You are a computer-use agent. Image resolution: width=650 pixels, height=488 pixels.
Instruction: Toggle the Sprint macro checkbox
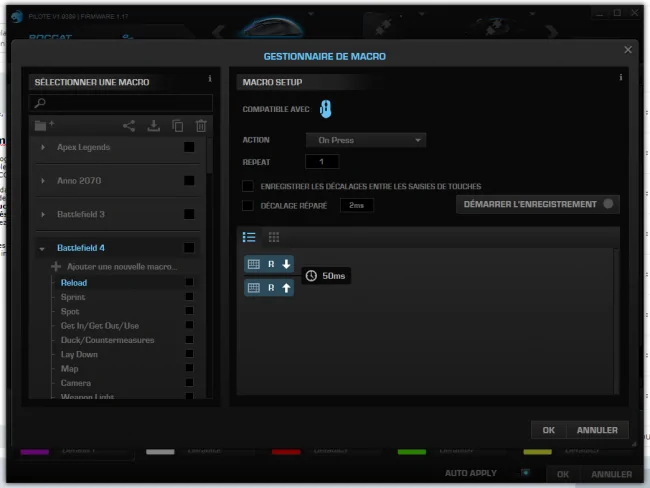(x=189, y=296)
